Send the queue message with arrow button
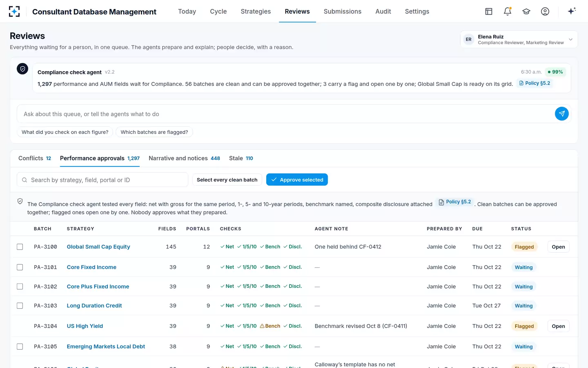588x368 pixels. click(x=562, y=114)
